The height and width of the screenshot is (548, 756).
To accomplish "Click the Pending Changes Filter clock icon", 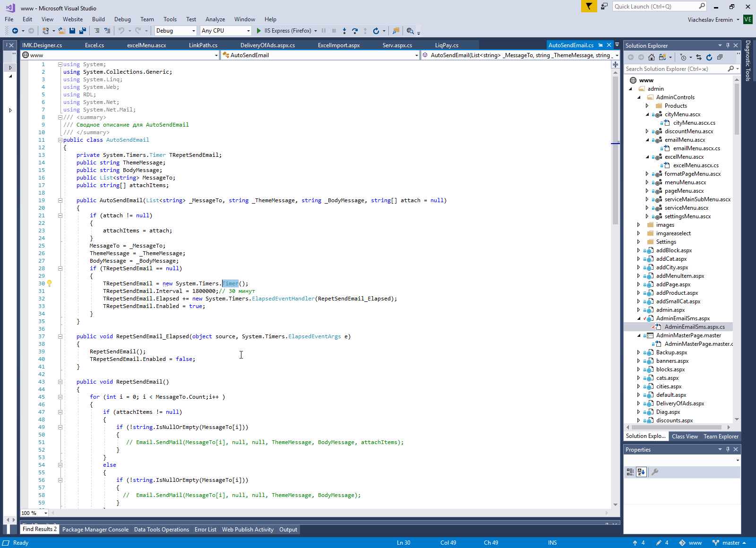I will (x=683, y=57).
